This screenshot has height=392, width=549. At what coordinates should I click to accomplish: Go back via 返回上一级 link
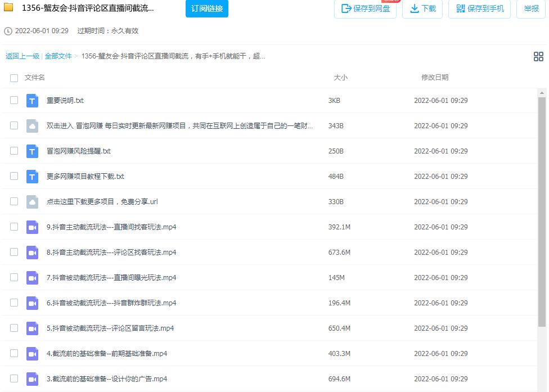22,56
